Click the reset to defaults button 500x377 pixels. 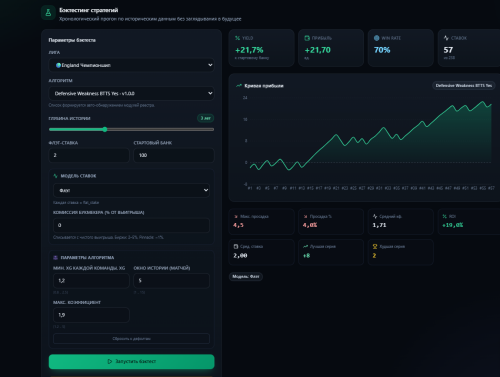[x=131, y=339]
